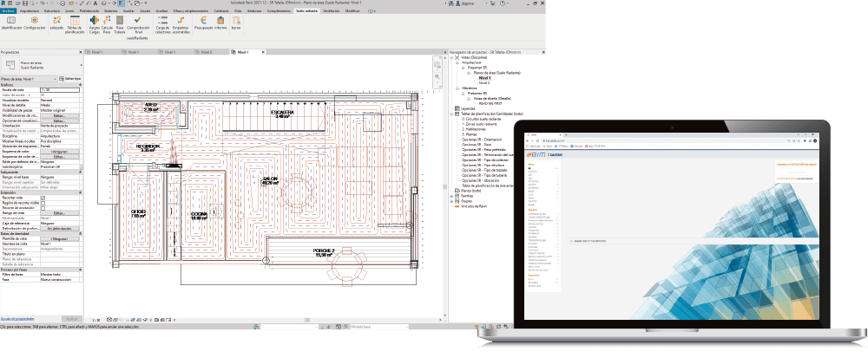Open the Plano de área type dropdown
868x358 pixels.
point(80,64)
